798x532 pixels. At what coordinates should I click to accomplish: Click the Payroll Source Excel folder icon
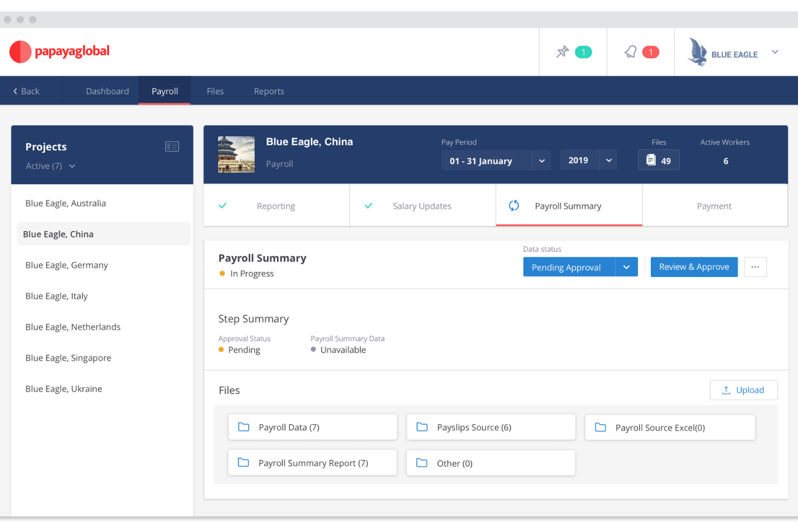coord(601,427)
